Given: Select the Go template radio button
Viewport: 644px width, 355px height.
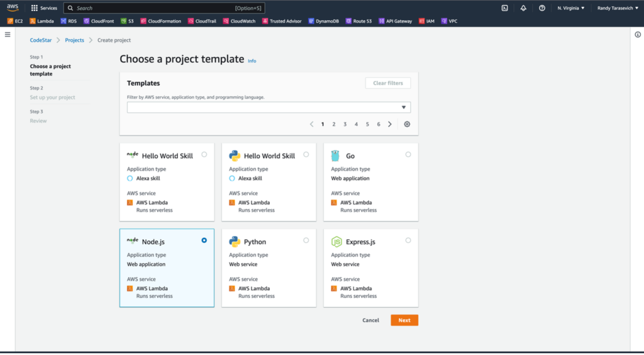Looking at the screenshot, I should pyautogui.click(x=408, y=154).
